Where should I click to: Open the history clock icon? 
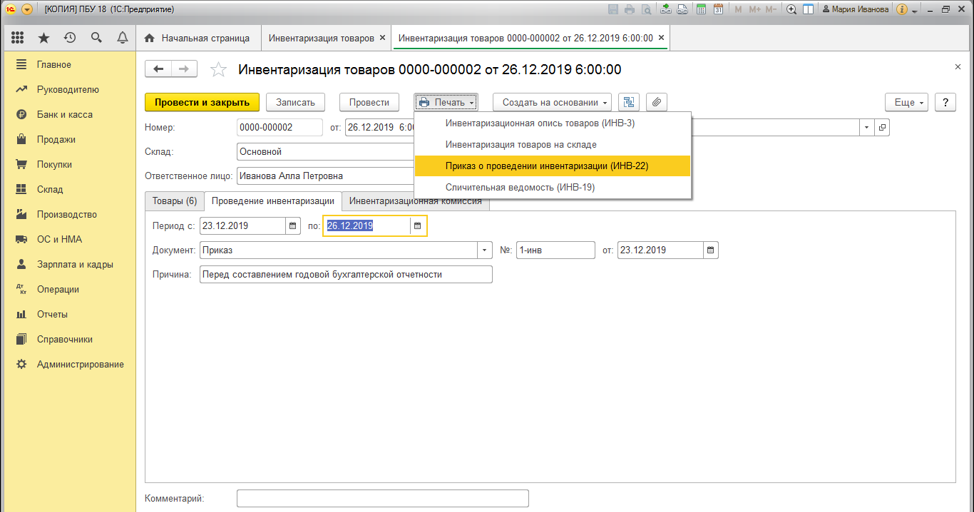[70, 38]
